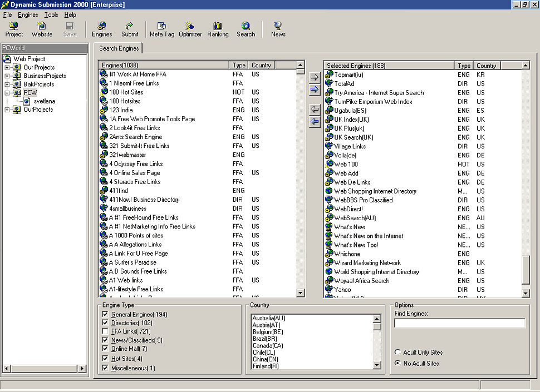Select Wizard Marketing Network row

tap(423, 262)
